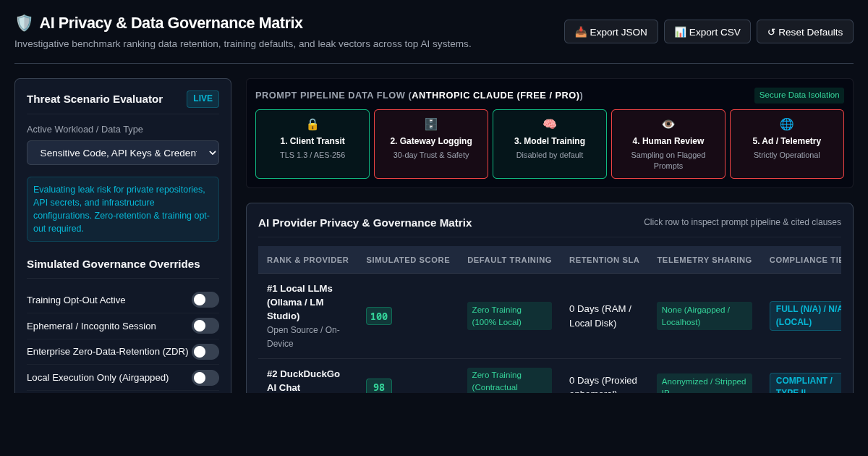This screenshot has height=456, width=868.
Task: Click the score badge 100
Action: [379, 316]
